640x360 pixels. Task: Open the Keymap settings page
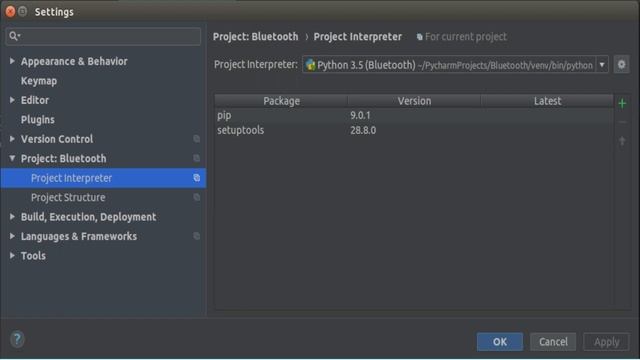(39, 81)
